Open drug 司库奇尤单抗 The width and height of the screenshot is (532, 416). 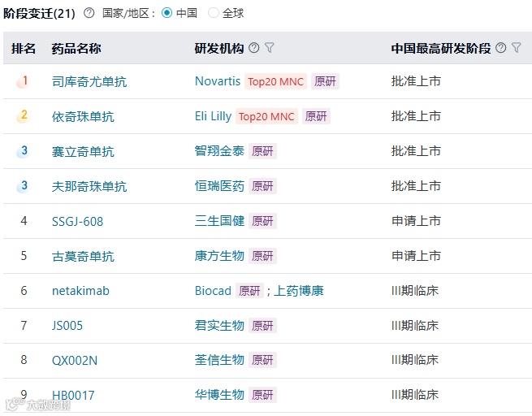point(89,81)
